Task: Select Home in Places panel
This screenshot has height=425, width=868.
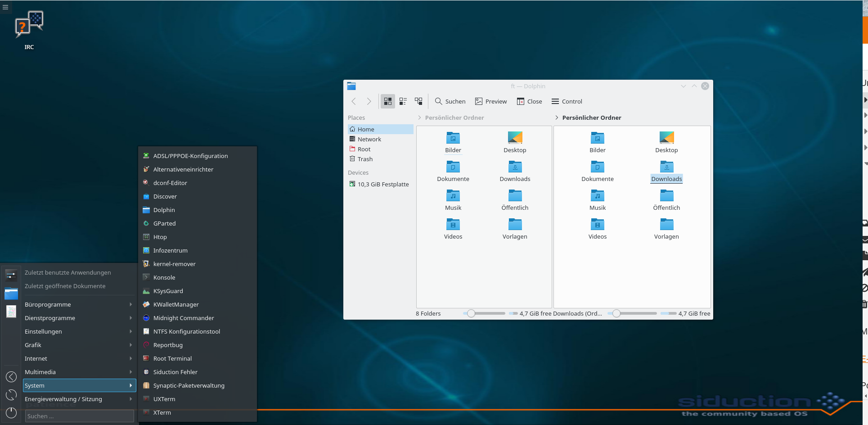Action: click(380, 129)
